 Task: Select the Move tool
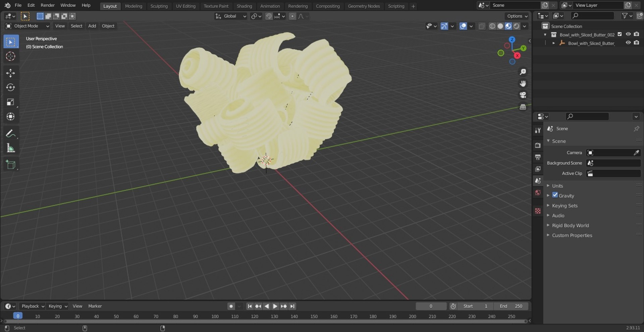coord(11,73)
